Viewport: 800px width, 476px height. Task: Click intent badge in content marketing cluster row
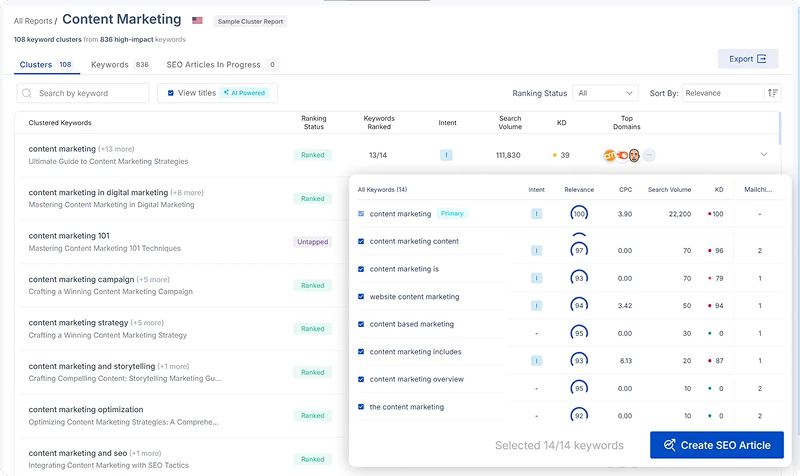(x=446, y=155)
